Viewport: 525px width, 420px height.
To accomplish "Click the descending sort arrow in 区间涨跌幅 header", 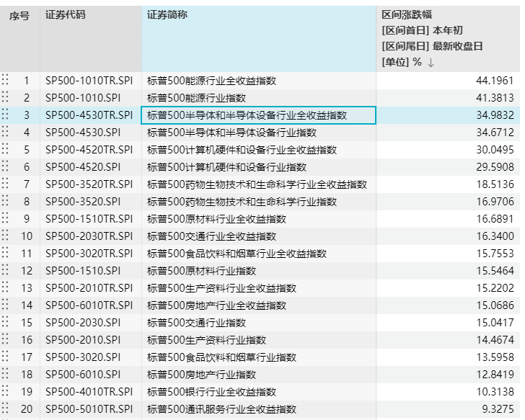I will coord(431,63).
